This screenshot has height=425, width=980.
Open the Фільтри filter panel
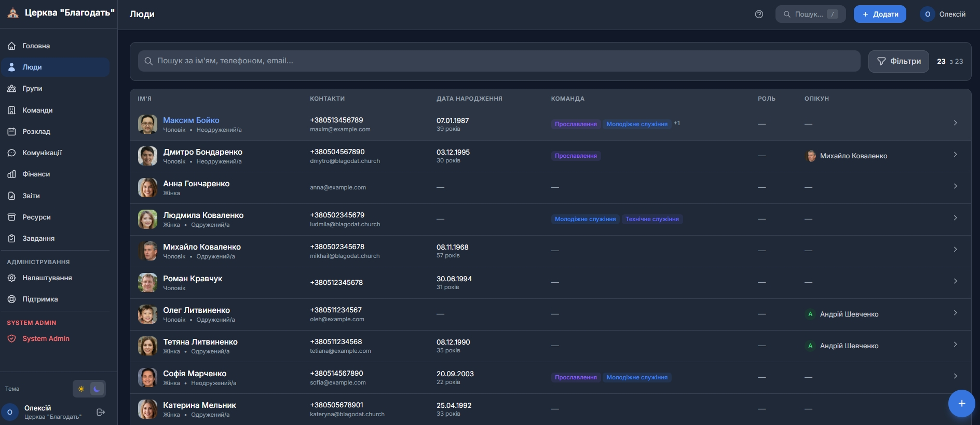click(x=899, y=61)
